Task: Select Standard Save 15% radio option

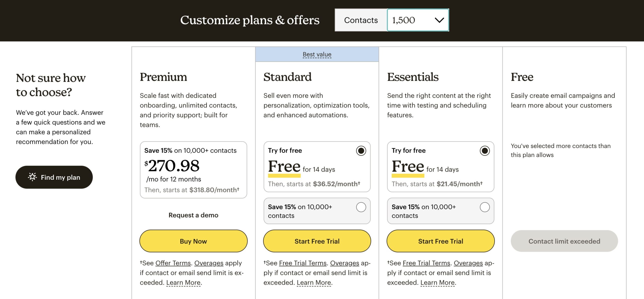Action: click(361, 207)
